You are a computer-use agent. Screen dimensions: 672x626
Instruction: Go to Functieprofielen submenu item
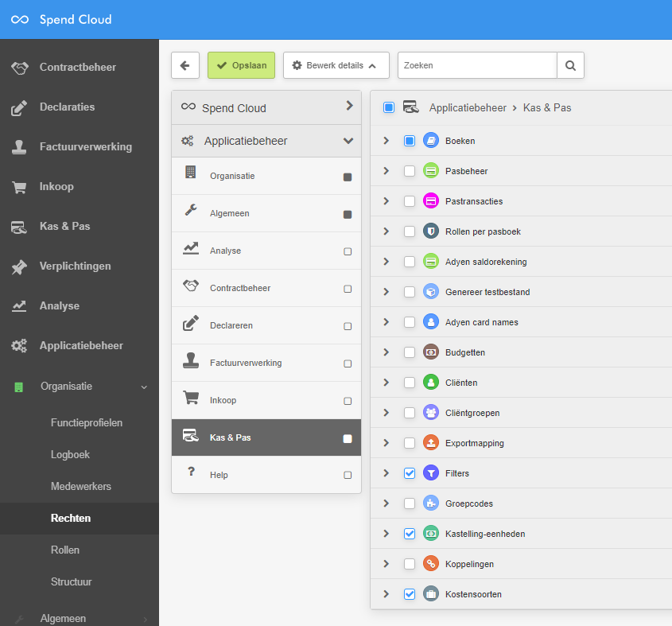pyautogui.click(x=87, y=422)
